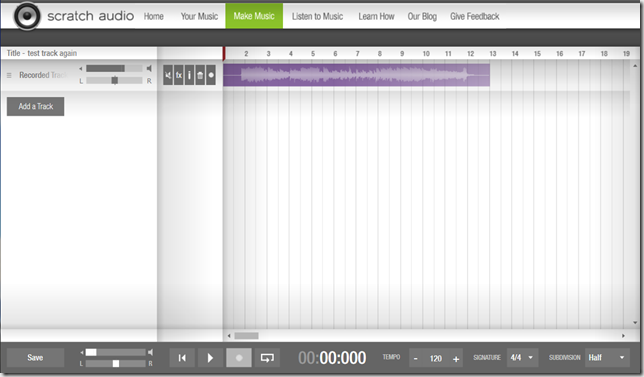Open the Learn How page
Screen dimensions: 644x377
coord(376,16)
